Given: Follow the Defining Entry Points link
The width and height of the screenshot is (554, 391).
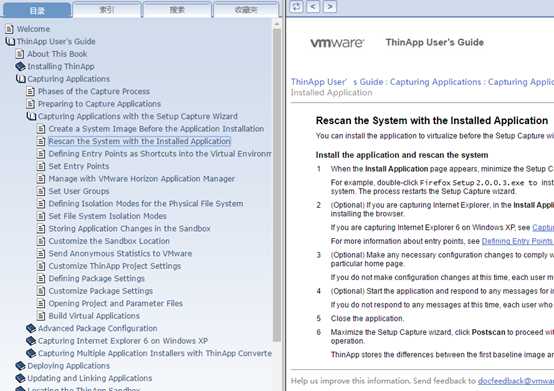Looking at the screenshot, I should [518, 241].
